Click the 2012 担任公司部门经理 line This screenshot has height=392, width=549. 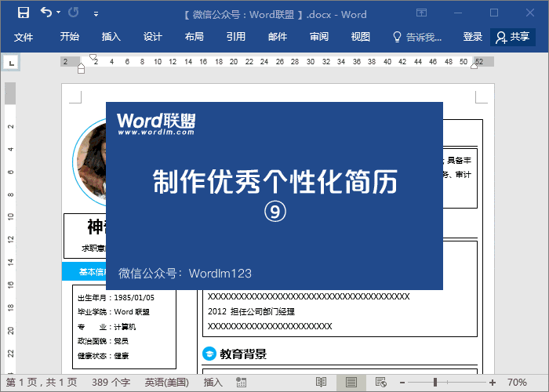[251, 311]
